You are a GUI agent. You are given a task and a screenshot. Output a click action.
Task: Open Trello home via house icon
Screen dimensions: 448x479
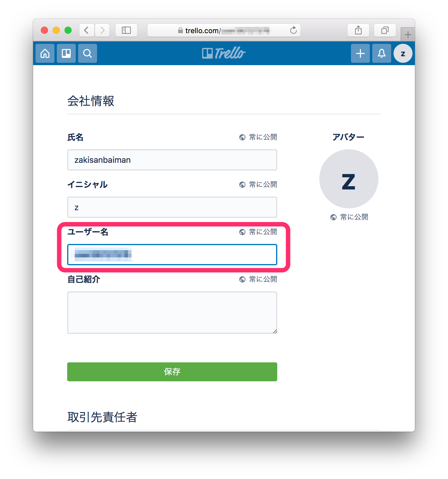pyautogui.click(x=45, y=53)
